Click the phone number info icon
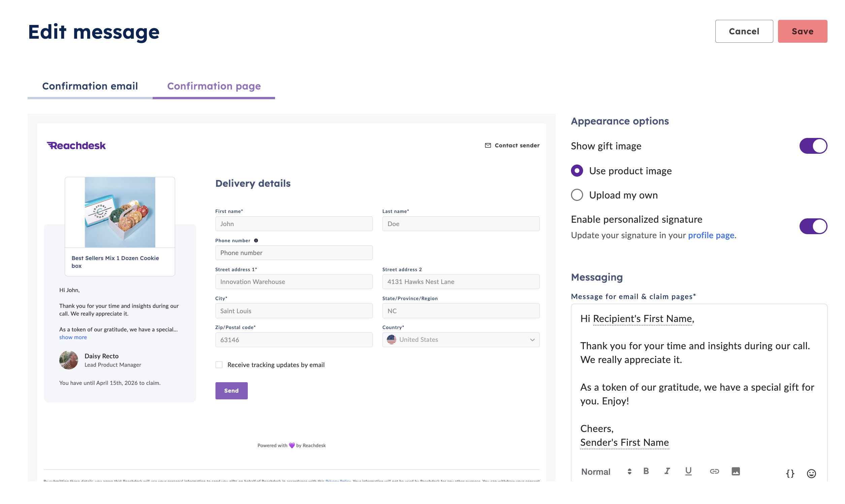This screenshot has width=845, height=504. [256, 241]
